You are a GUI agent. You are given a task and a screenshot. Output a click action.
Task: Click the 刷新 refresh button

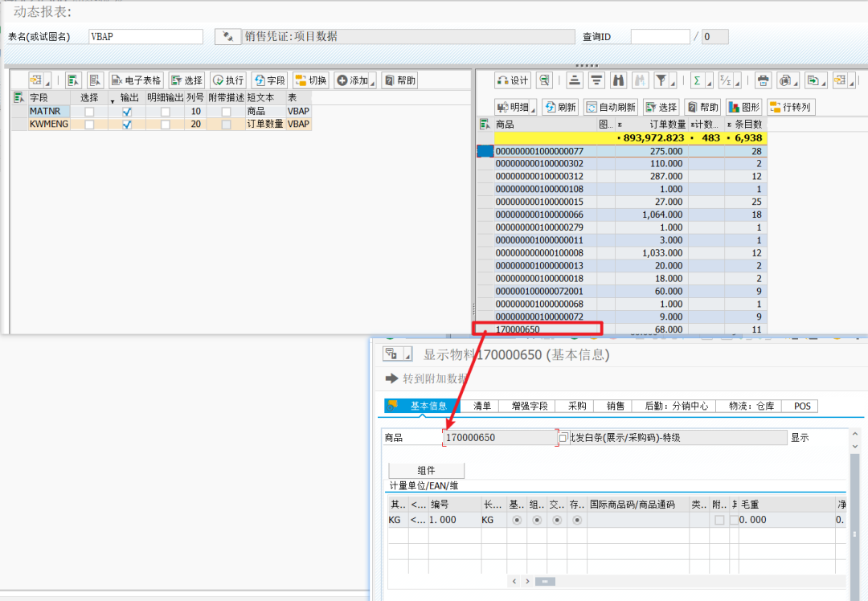tap(560, 107)
